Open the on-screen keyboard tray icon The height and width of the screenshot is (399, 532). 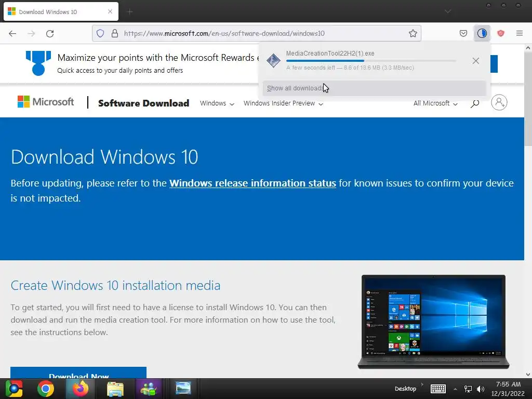[x=438, y=389]
